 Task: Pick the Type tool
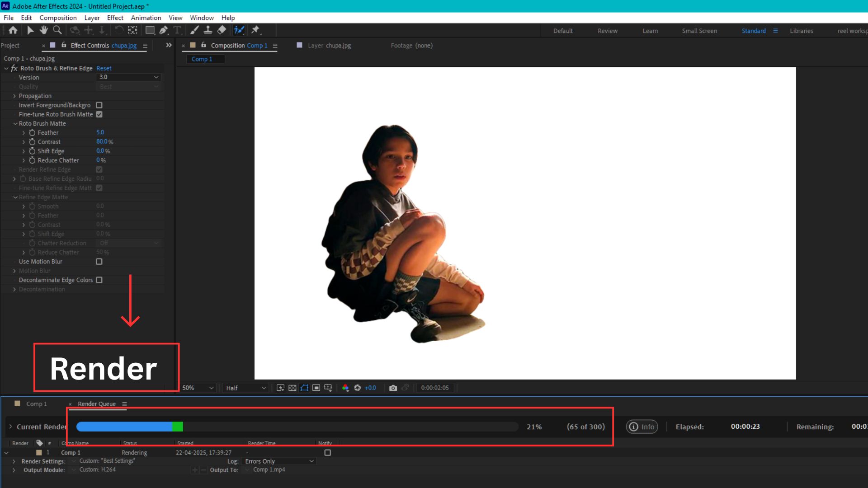click(177, 30)
